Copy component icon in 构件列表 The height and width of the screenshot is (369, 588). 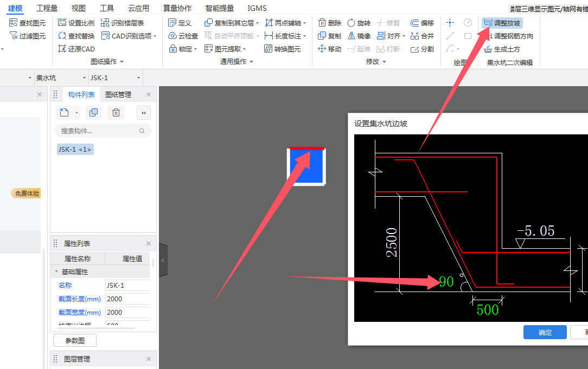93,112
